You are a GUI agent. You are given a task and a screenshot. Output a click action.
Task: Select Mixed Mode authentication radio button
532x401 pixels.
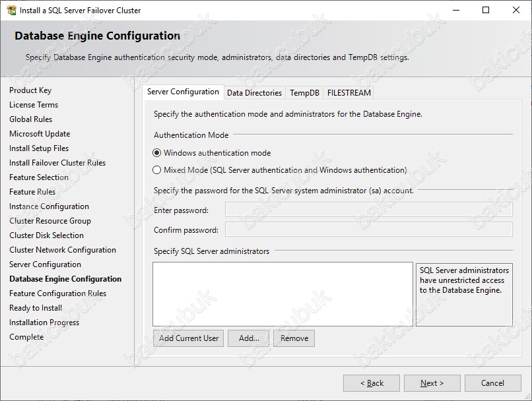156,170
